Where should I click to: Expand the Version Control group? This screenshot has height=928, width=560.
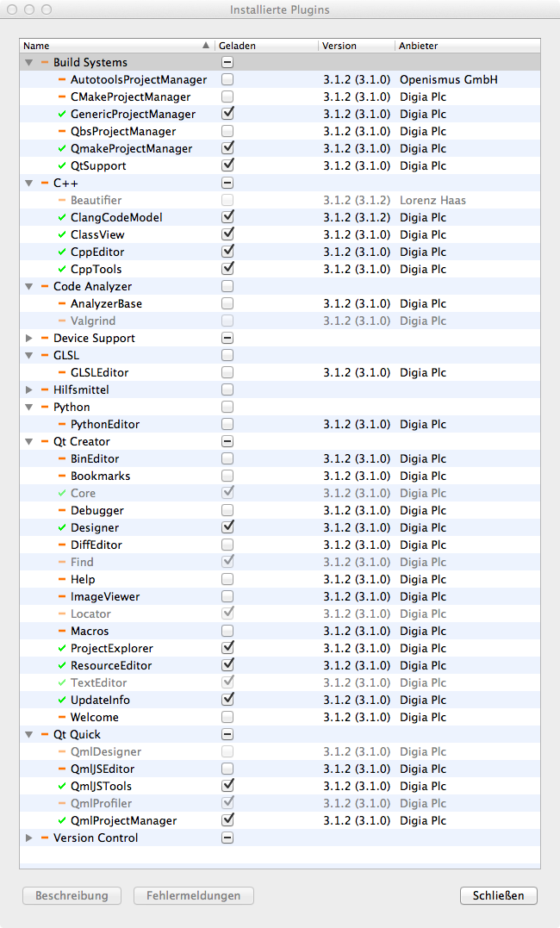[29, 838]
